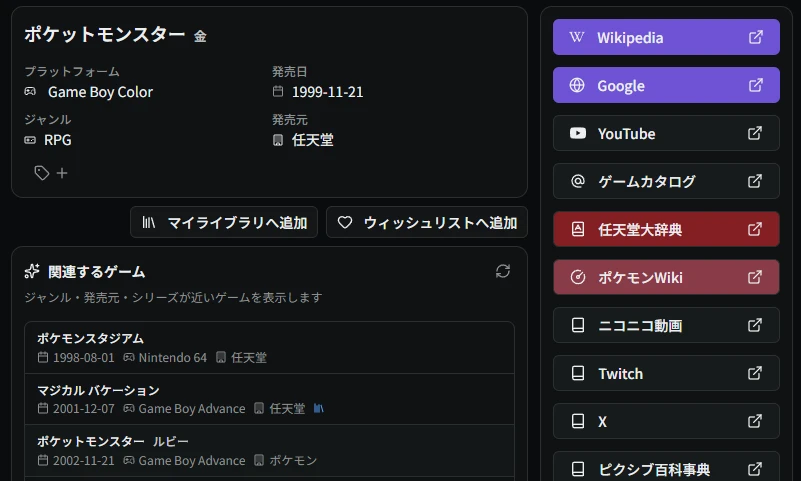Click the ウィッシュリストへ追加 button
Screen dimensions: 801x481
(x=427, y=222)
